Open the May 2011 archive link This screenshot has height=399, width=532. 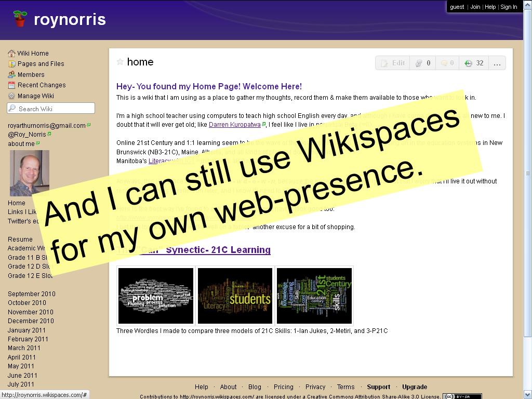pyautogui.click(x=21, y=366)
